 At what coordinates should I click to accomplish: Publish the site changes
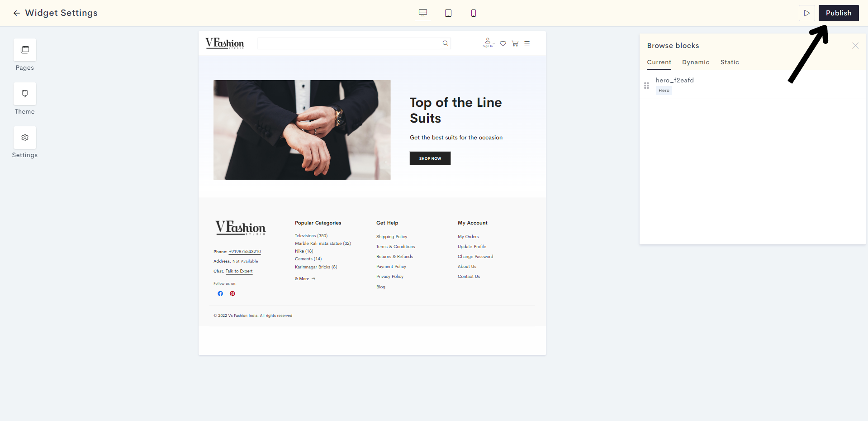click(839, 13)
